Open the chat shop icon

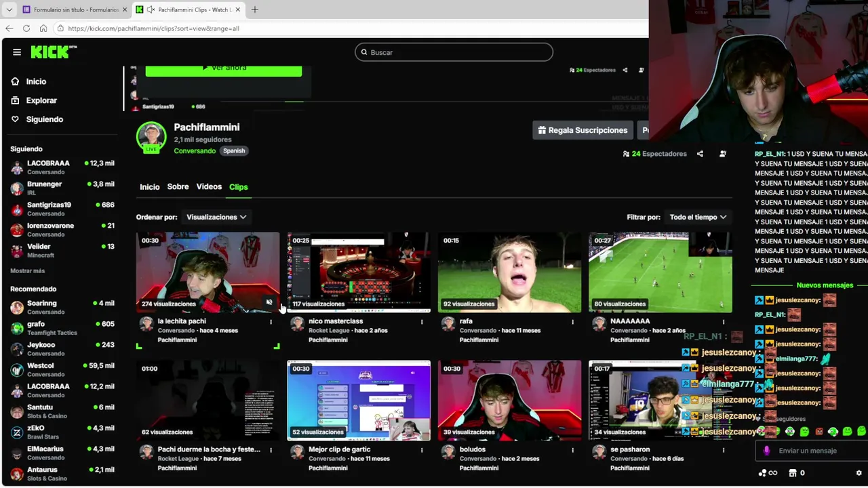(x=791, y=473)
